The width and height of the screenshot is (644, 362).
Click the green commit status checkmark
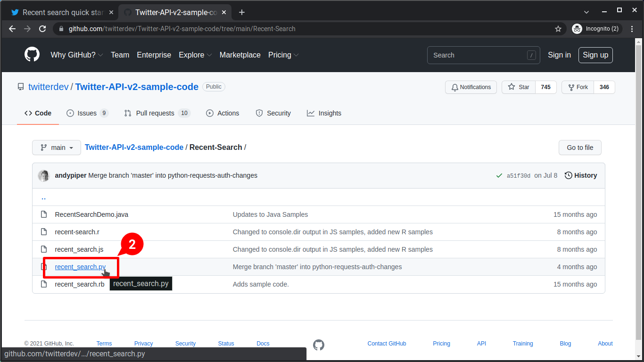(499, 176)
